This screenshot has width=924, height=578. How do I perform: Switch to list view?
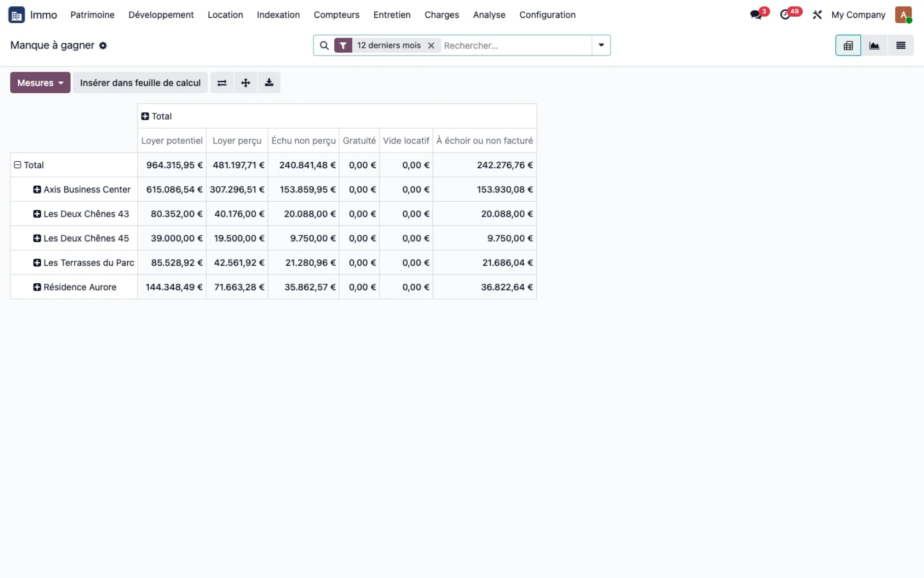coord(901,46)
